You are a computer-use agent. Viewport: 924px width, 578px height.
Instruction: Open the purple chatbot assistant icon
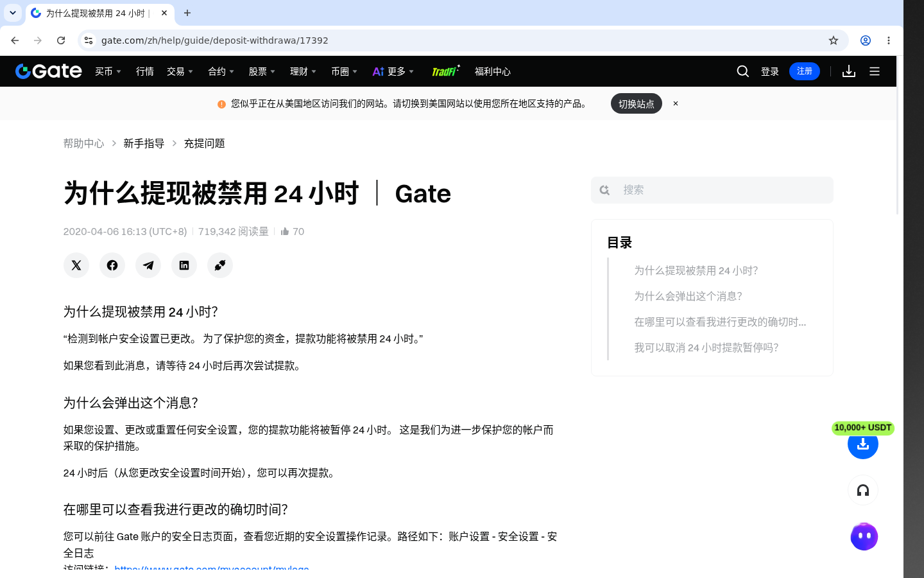point(864,536)
